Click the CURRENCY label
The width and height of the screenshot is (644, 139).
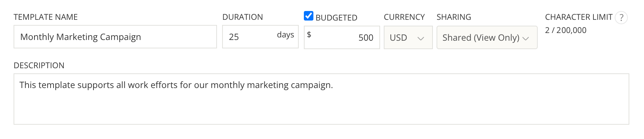pos(404,17)
